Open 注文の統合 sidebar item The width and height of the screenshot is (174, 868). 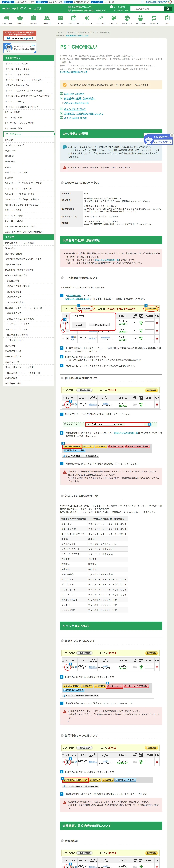click(29, 346)
